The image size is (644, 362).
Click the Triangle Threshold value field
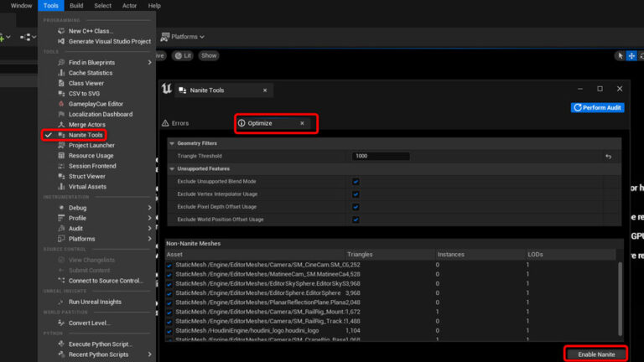(x=381, y=157)
